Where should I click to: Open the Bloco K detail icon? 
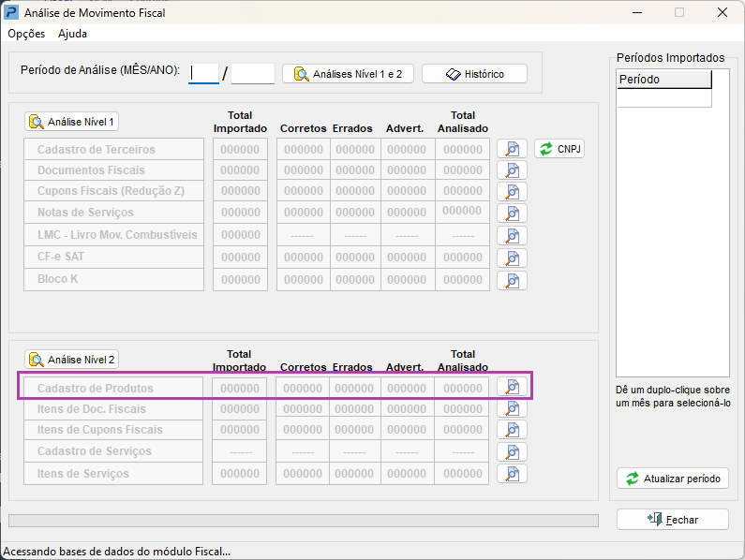pos(512,280)
